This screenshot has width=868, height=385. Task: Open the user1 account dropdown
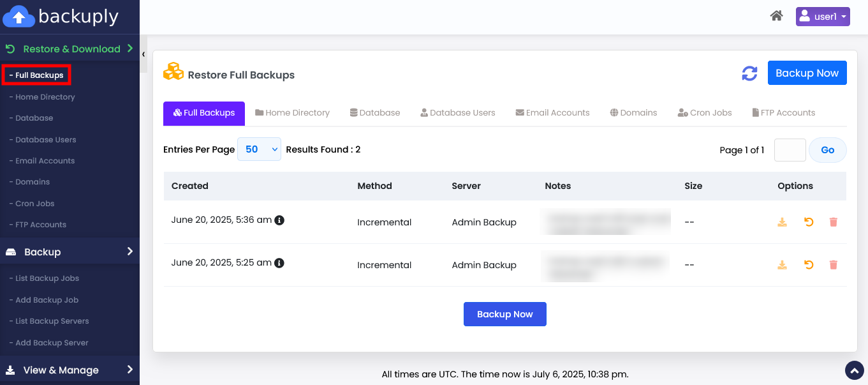[822, 17]
